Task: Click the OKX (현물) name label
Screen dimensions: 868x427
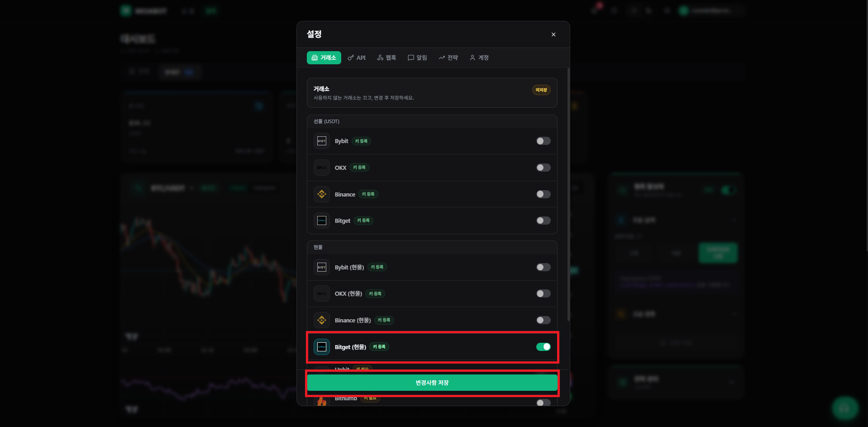Action: (348, 294)
